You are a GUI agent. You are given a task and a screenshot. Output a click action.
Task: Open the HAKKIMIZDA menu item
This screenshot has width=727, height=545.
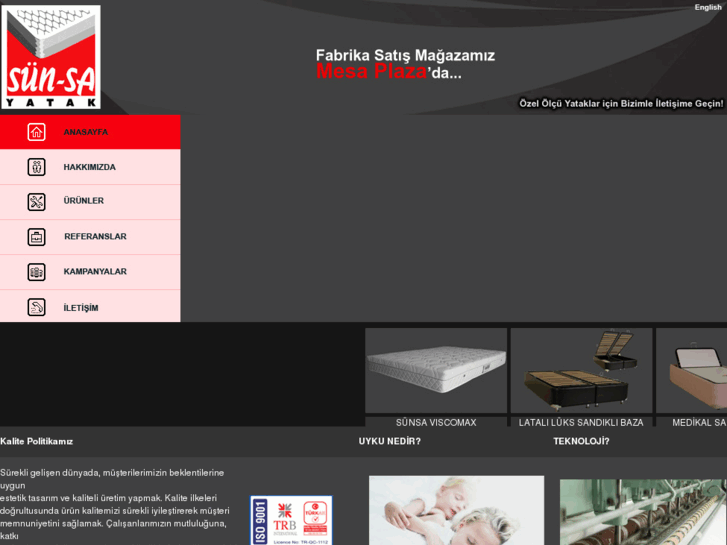point(90,167)
